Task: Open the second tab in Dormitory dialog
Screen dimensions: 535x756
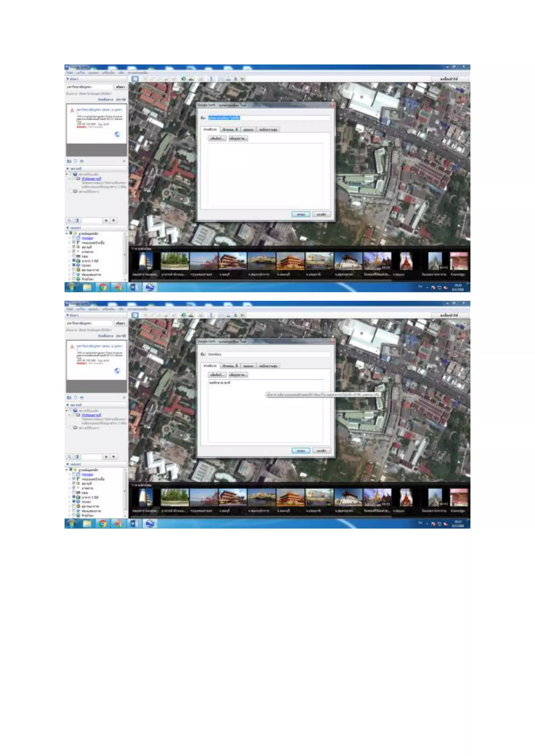Action: point(230,366)
